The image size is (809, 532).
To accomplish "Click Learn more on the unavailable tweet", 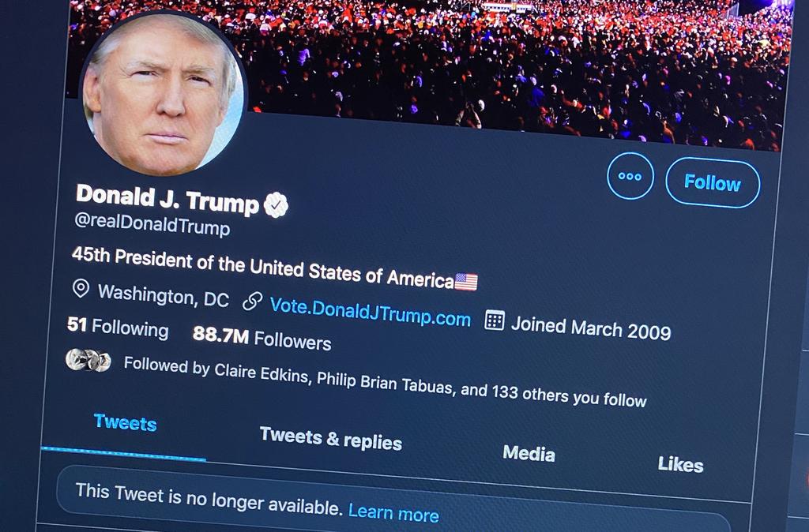I will (x=393, y=513).
